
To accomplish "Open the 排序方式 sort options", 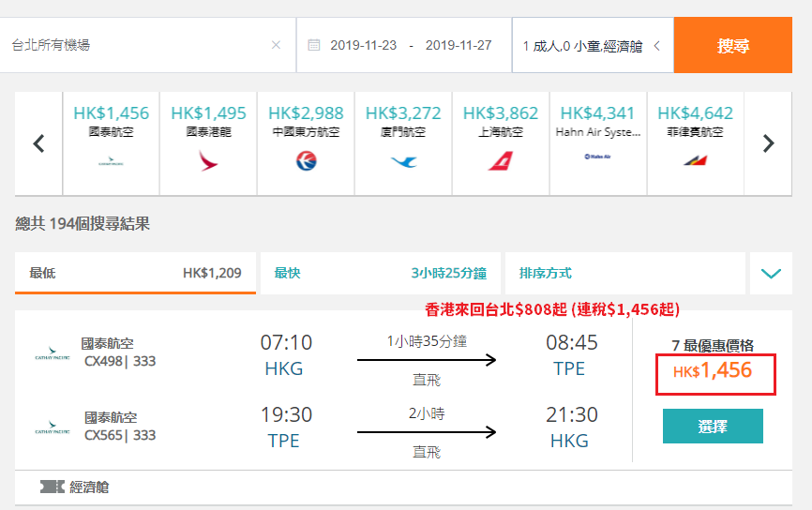I will pos(625,273).
